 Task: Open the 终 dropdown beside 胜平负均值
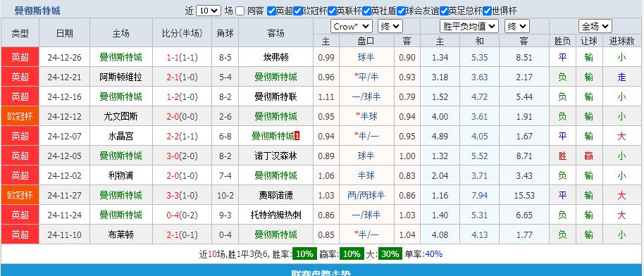tap(516, 27)
